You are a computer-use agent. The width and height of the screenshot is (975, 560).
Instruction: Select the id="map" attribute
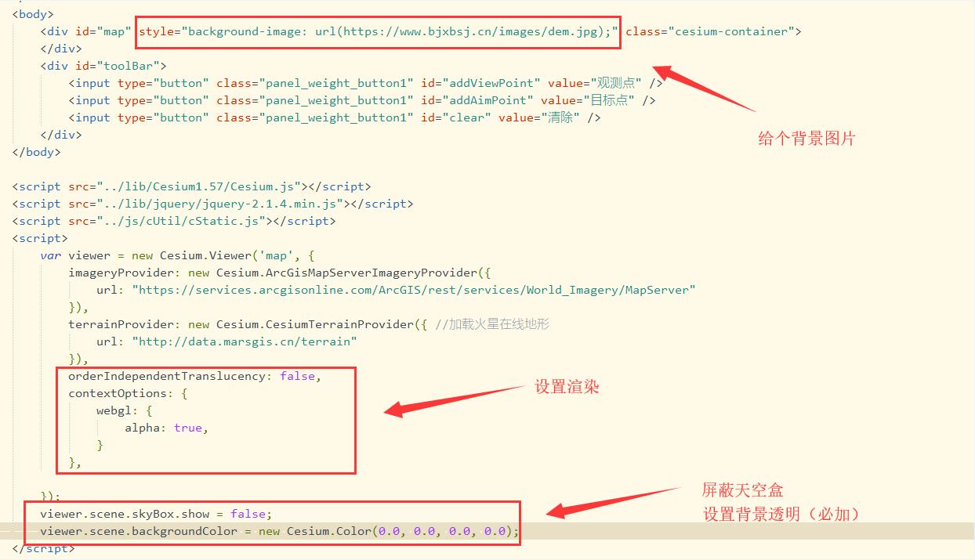pyautogui.click(x=104, y=31)
